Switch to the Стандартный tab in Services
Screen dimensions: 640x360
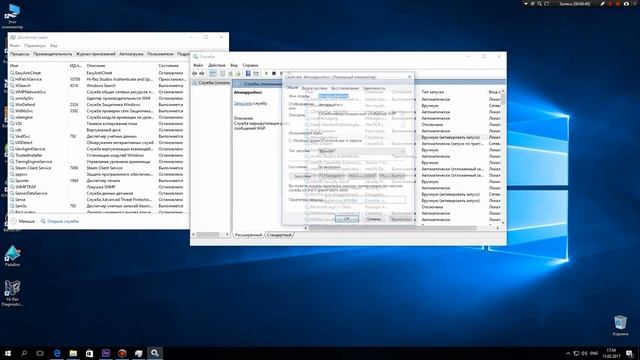[280, 235]
